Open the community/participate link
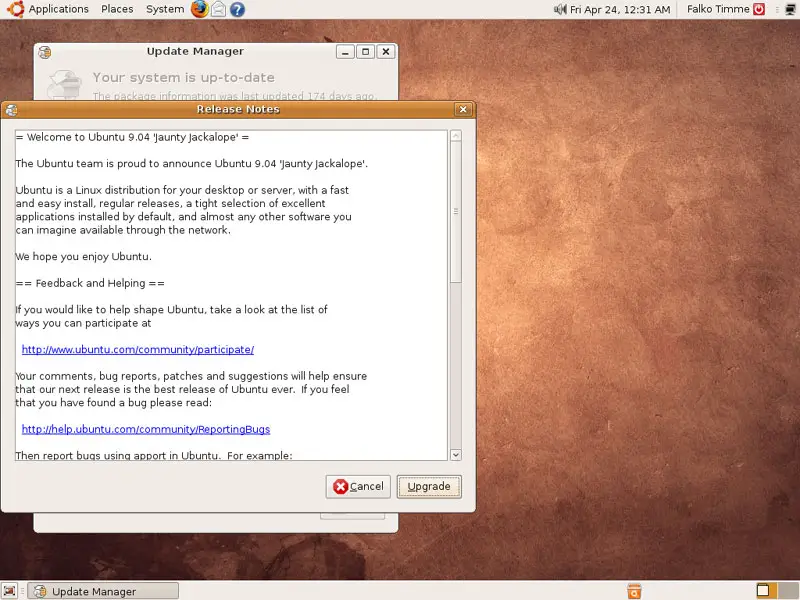Viewport: 800px width, 600px height. click(138, 349)
